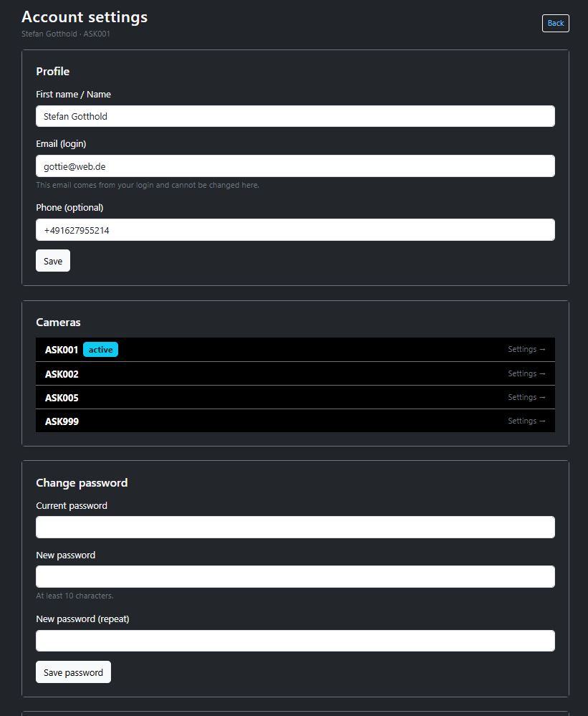This screenshot has height=716, width=588.
Task: Click the Cameras section heading
Action: pos(58,323)
